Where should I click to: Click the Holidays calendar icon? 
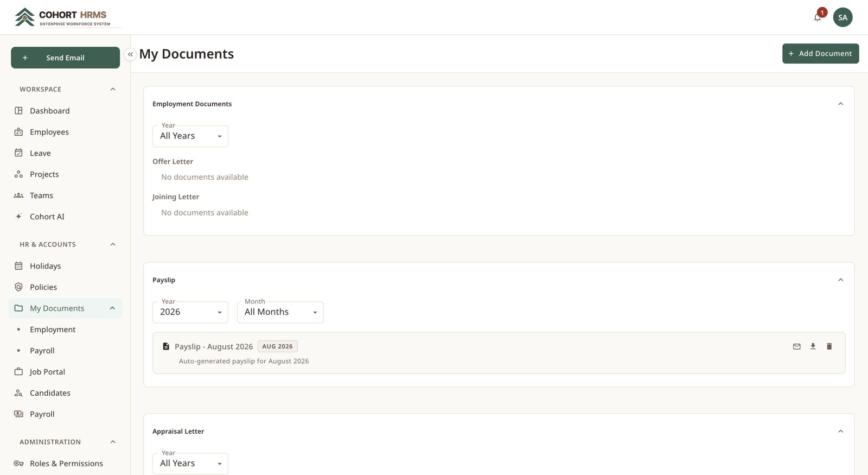18,266
